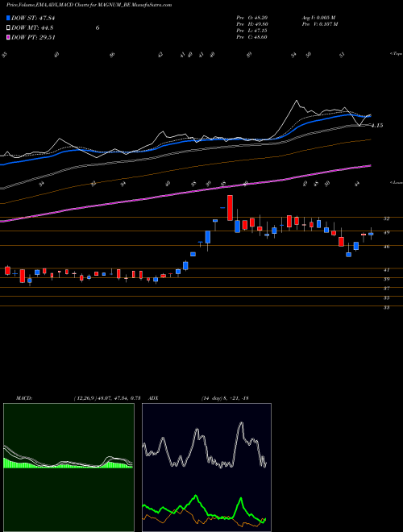Click the 4.15 label beside EMA lines
The image size is (403, 532).
coord(377,126)
